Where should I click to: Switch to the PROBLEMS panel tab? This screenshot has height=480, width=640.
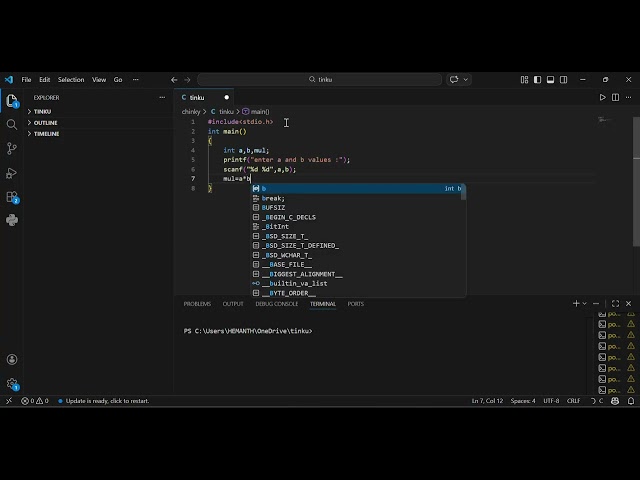(197, 304)
